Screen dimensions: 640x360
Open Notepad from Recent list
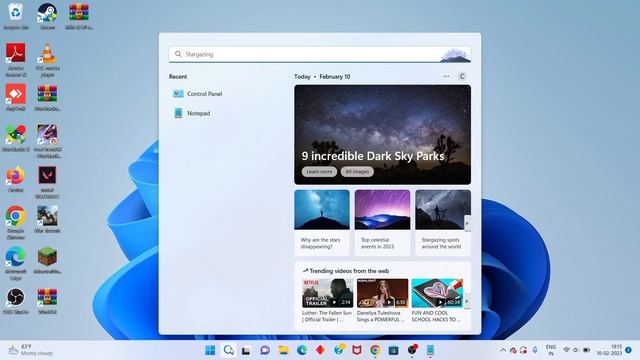coord(192,113)
